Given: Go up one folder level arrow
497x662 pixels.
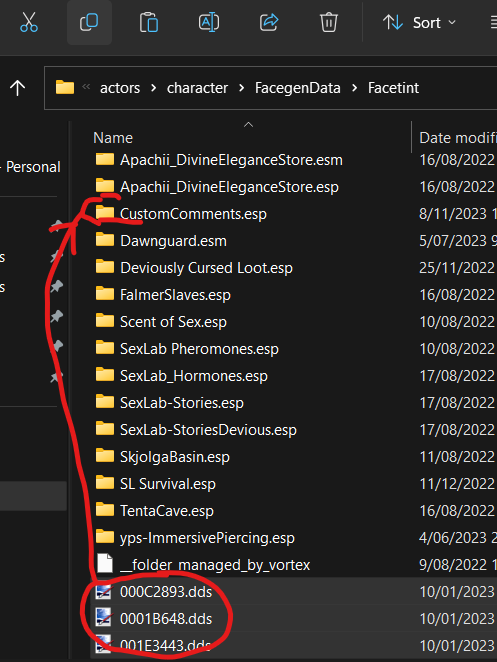Looking at the screenshot, I should 17,88.
